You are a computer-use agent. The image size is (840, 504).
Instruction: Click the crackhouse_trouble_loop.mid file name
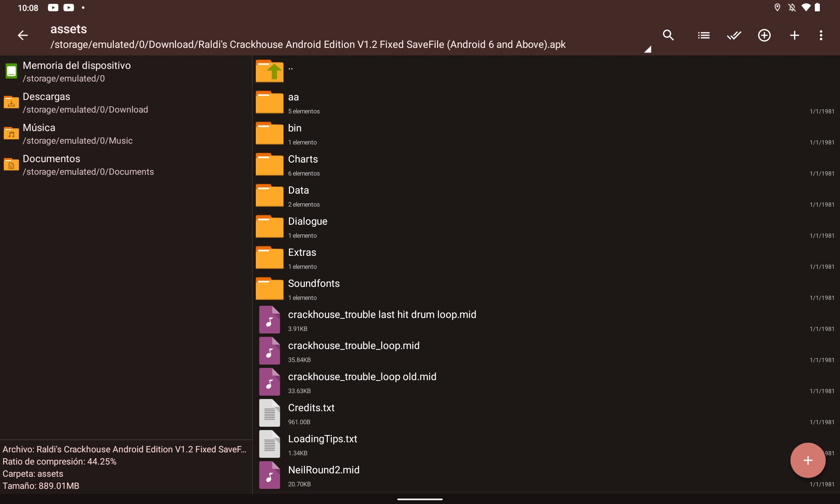(354, 346)
